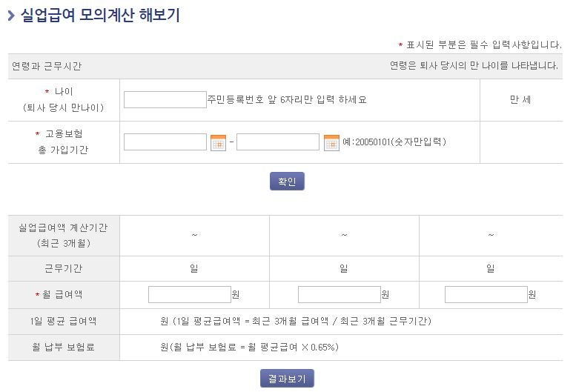The height and width of the screenshot is (392, 576).
Task: Select the second month 월 급여액 input
Action: (x=339, y=295)
